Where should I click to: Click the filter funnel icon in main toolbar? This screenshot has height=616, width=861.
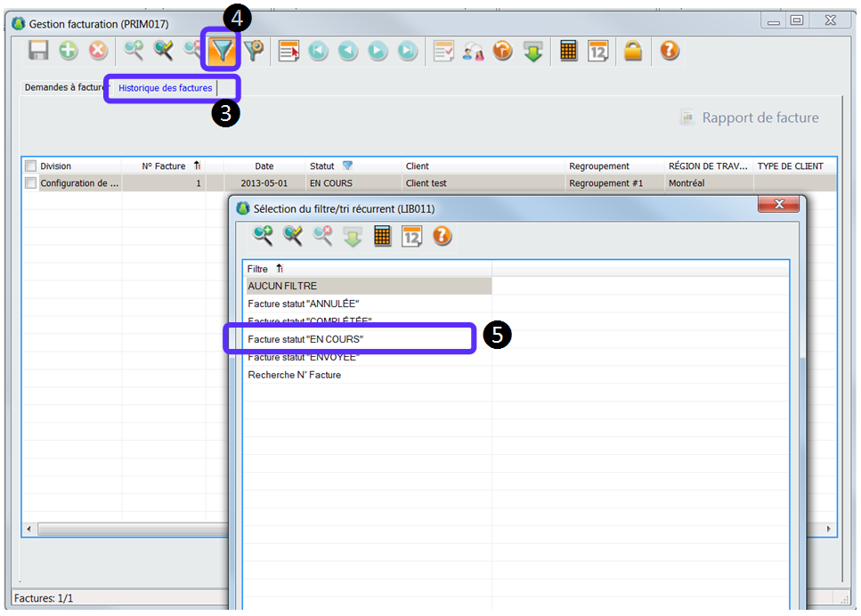coord(222,52)
